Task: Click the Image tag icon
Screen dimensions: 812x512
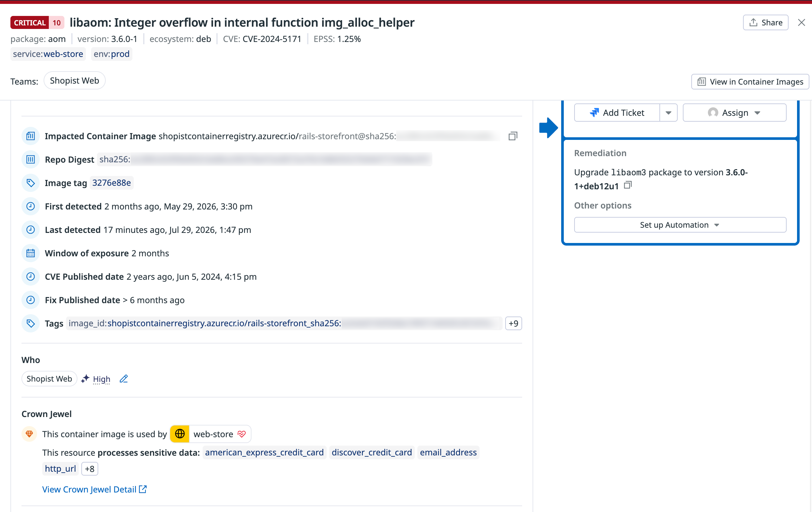Action: coord(31,183)
